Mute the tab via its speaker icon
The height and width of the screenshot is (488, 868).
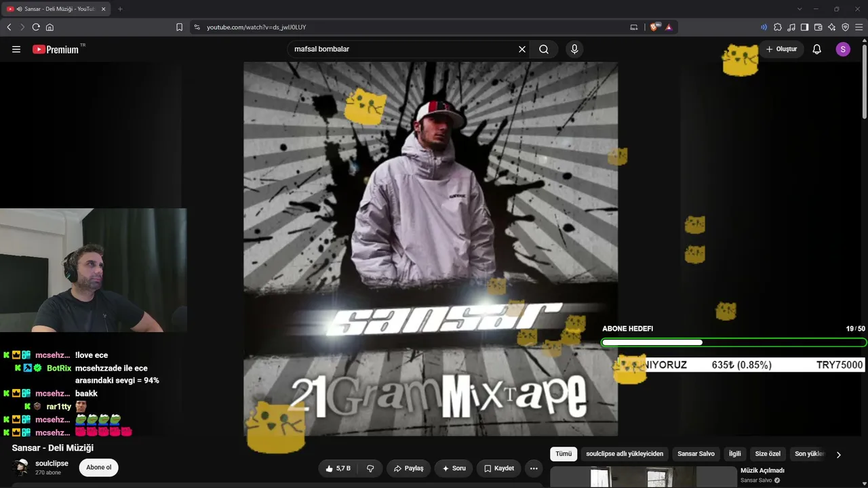point(19,9)
